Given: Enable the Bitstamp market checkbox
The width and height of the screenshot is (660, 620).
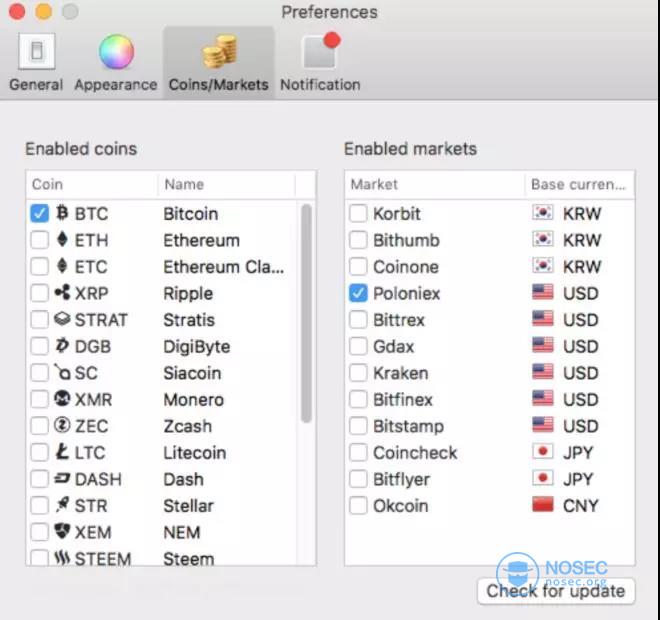Looking at the screenshot, I should click(358, 426).
